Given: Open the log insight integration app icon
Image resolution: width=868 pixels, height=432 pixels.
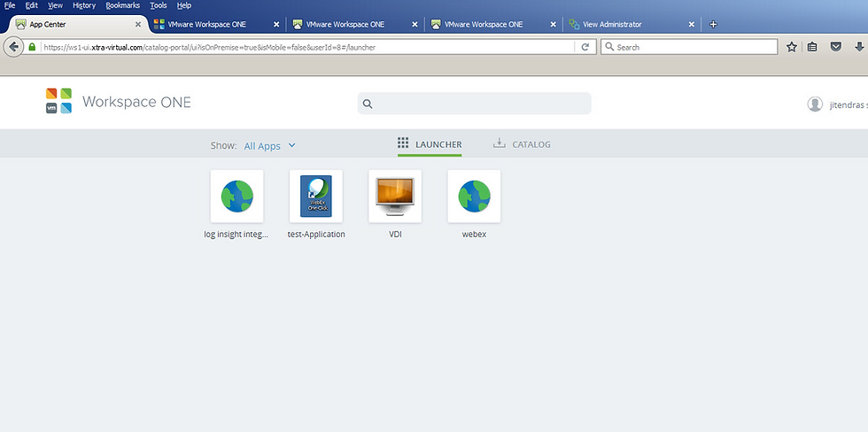Looking at the screenshot, I should tap(237, 197).
